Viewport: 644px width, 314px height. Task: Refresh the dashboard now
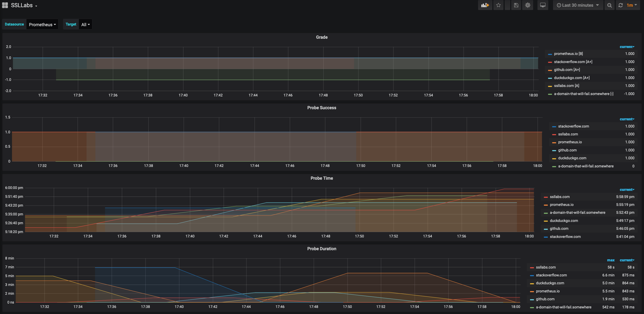621,5
